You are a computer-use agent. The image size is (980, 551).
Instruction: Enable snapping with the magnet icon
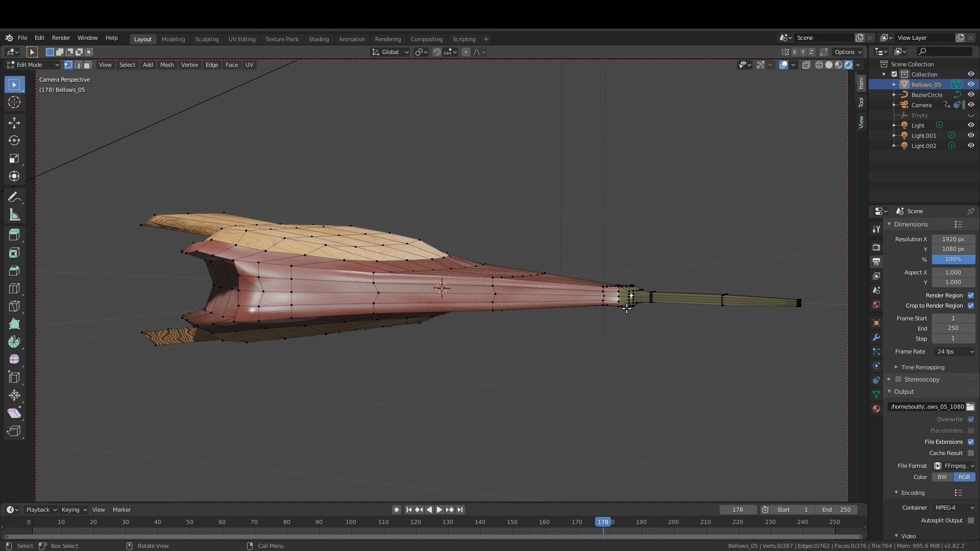coord(437,52)
